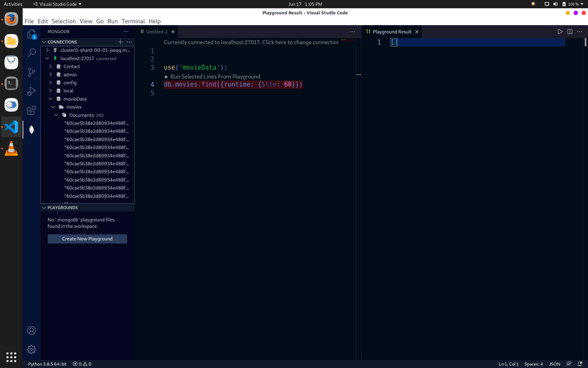Open the Explorer files icon
This screenshot has height=368, width=588.
pyautogui.click(x=32, y=34)
